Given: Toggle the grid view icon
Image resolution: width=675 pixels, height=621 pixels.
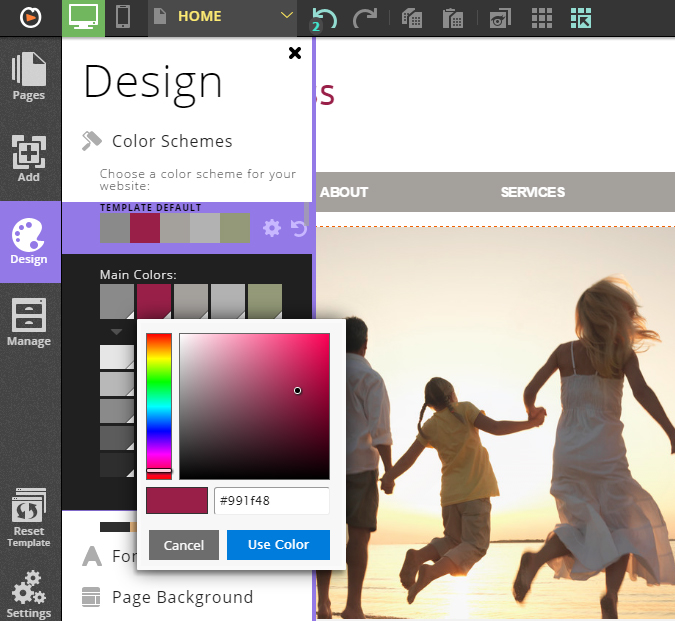Looking at the screenshot, I should point(542,18).
